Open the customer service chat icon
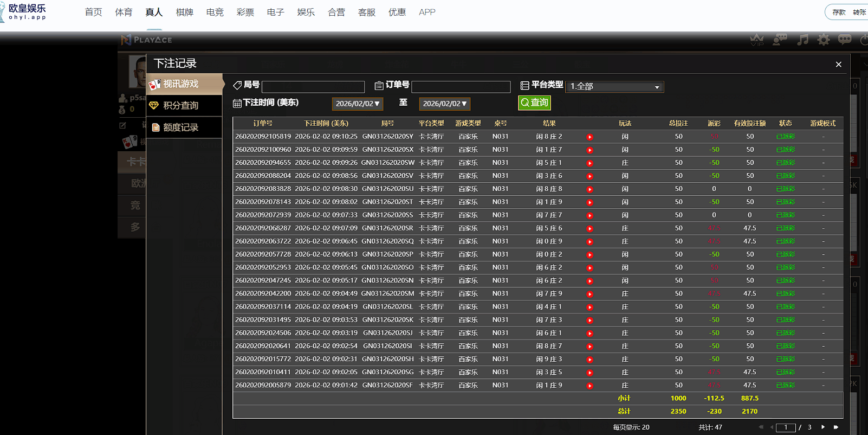 pos(780,40)
